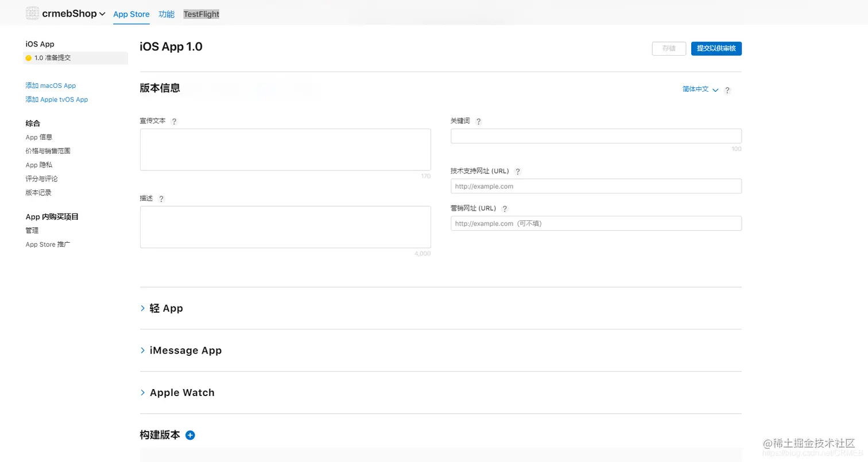Click the help icon beside 技术支持网址 (URL)

(518, 172)
